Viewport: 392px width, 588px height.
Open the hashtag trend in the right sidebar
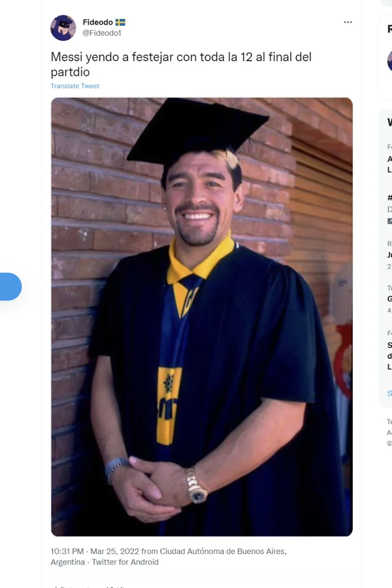pos(389,198)
